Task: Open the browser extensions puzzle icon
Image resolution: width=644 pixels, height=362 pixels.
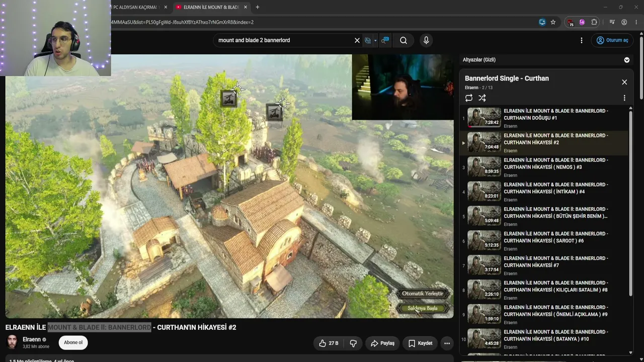Action: point(594,22)
